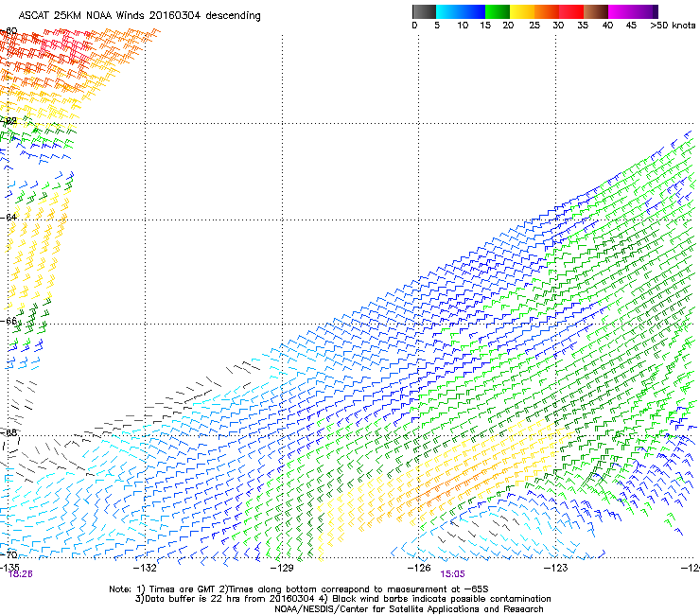Click the brown 35-40 knots legend segment

[x=596, y=11]
